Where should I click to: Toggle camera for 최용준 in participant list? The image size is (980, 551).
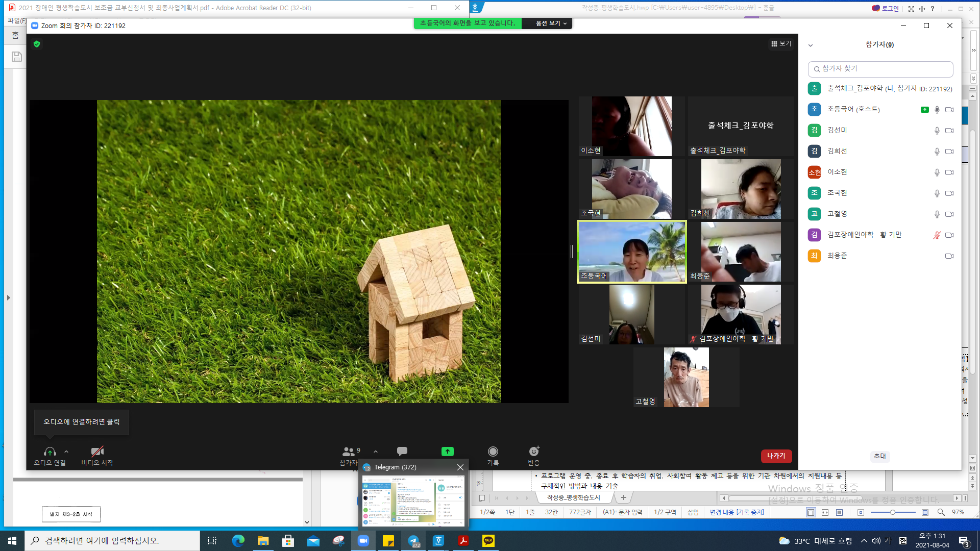tap(949, 256)
